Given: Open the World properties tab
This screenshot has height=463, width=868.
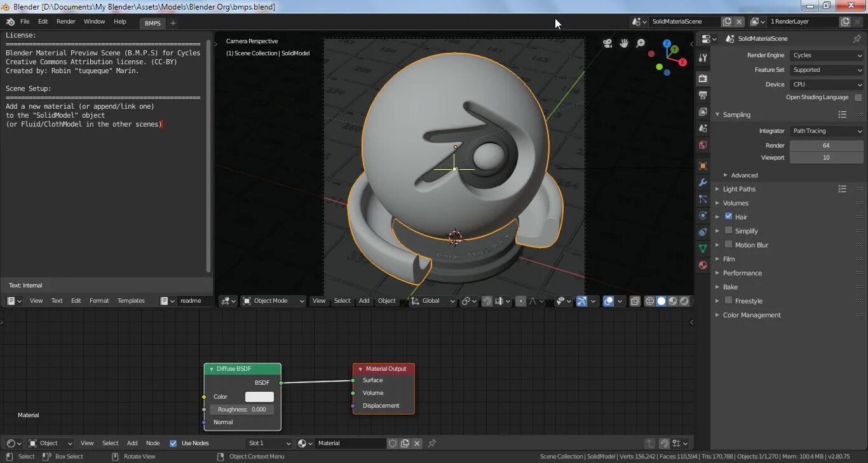Looking at the screenshot, I should coord(703,144).
